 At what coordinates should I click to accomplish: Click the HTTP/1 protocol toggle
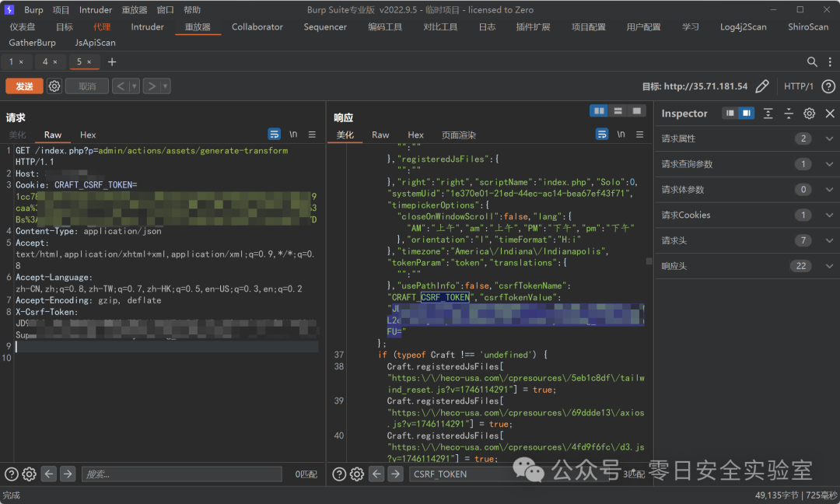point(798,86)
